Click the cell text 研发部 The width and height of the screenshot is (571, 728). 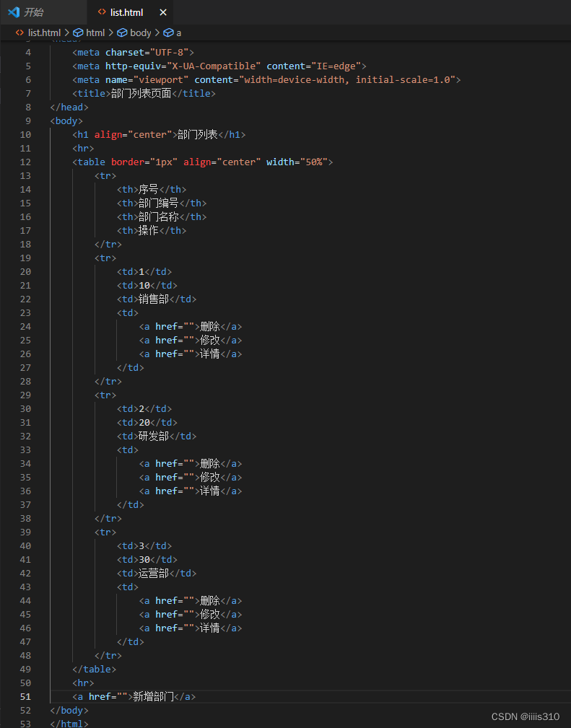click(x=154, y=436)
